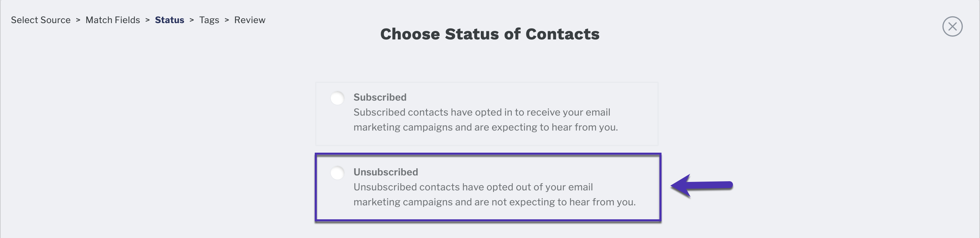Go back to Select Source step
This screenshot has height=238, width=980.
[41, 20]
